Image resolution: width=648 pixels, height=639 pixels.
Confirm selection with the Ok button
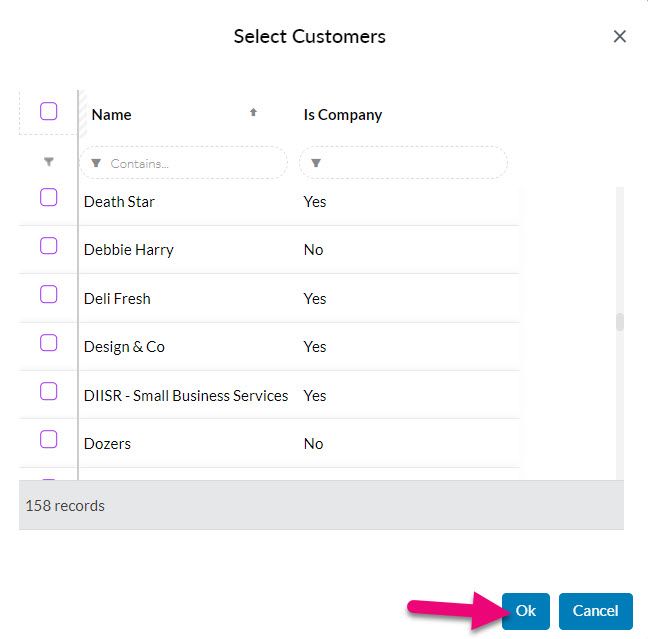(x=526, y=611)
